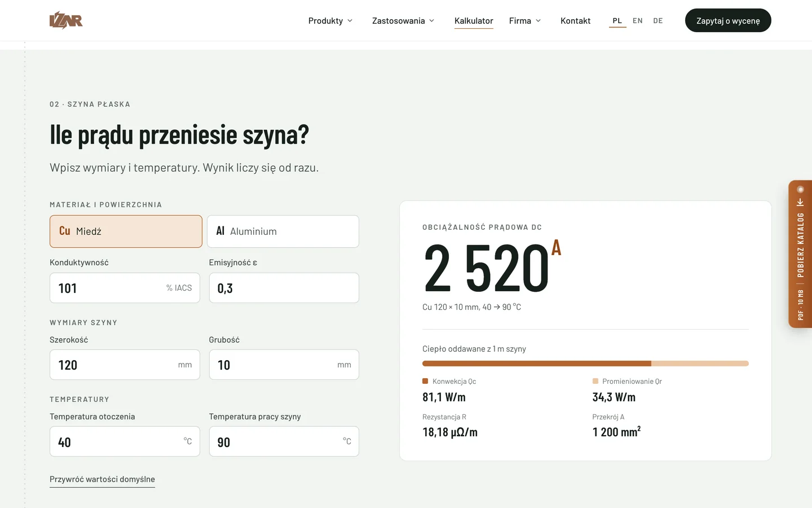Click the Grubość input field
This screenshot has height=508, width=812.
[284, 365]
